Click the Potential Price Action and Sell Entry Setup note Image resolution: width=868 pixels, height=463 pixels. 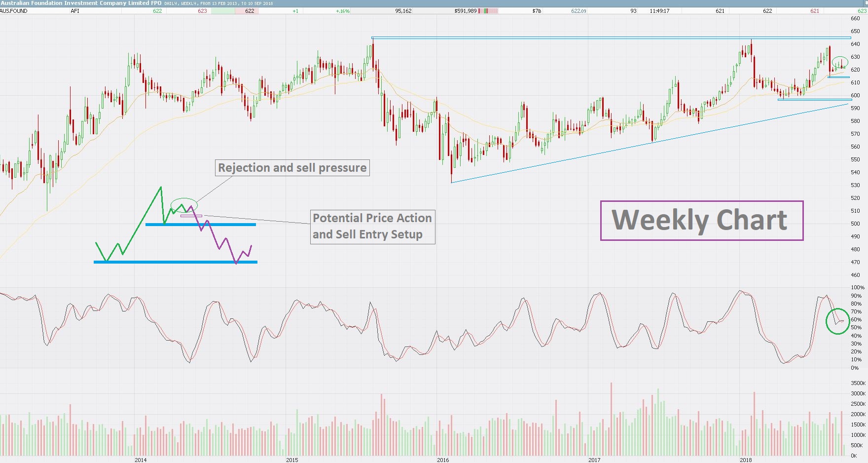pyautogui.click(x=373, y=227)
